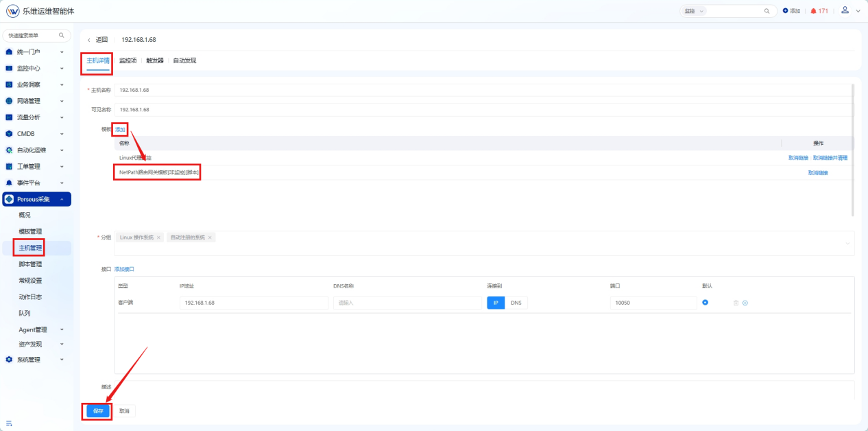This screenshot has width=868, height=431.
Task: Set connection mode to DNS
Action: coord(516,303)
